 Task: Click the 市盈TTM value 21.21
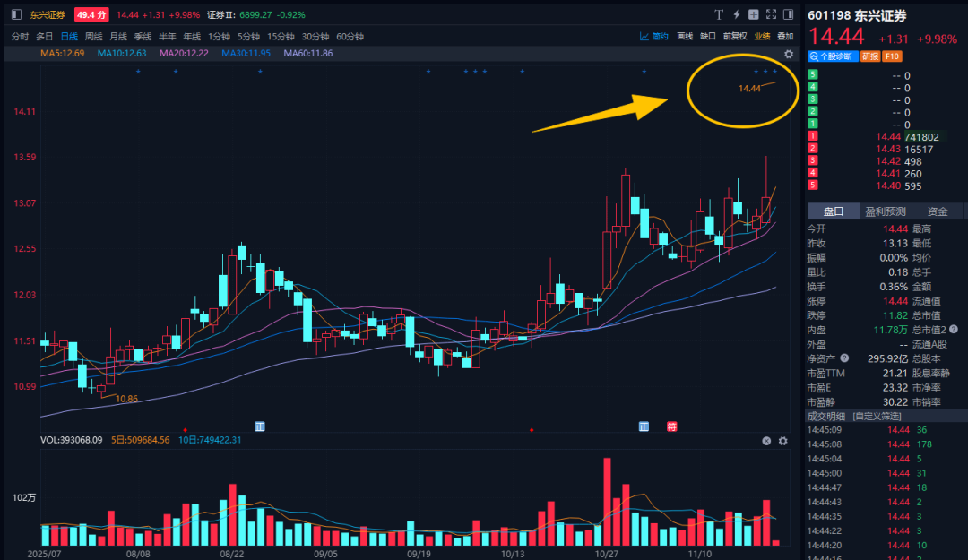coord(895,374)
